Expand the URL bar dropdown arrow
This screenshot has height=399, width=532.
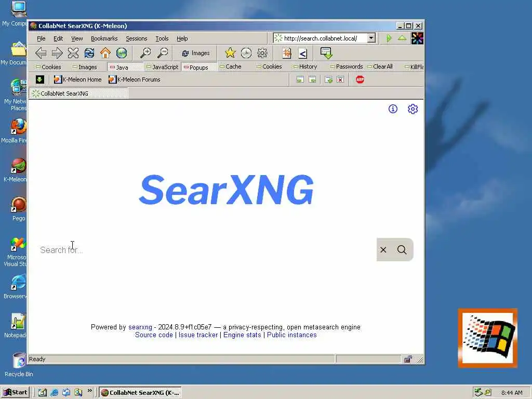coord(371,38)
